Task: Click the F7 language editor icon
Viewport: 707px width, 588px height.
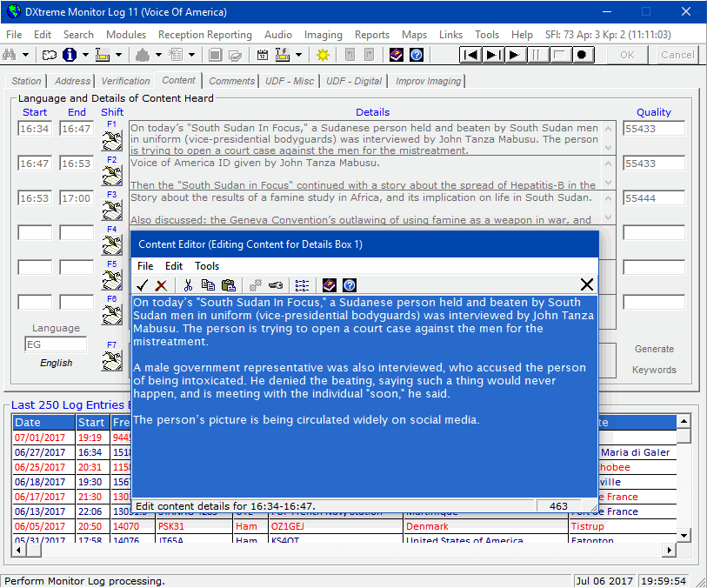Action: (112, 360)
